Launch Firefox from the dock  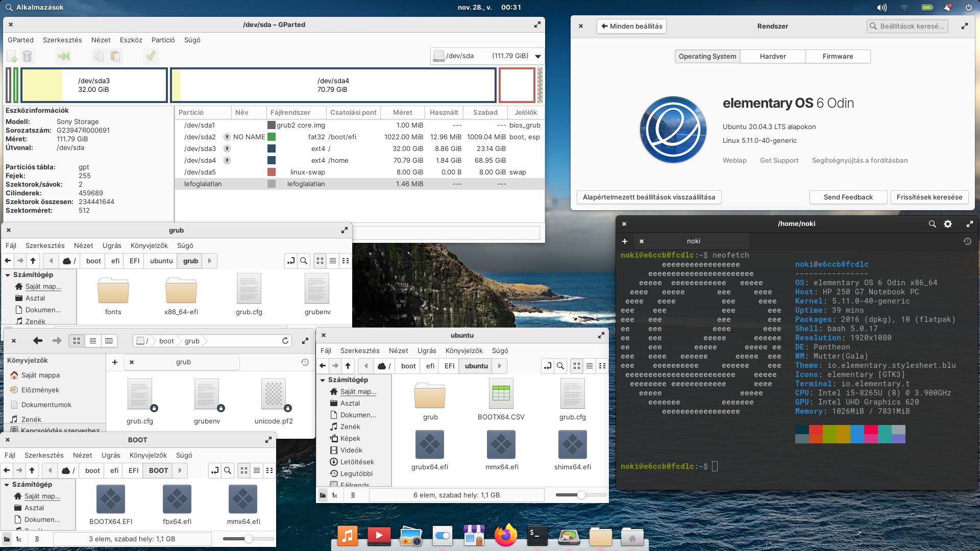coord(505,536)
